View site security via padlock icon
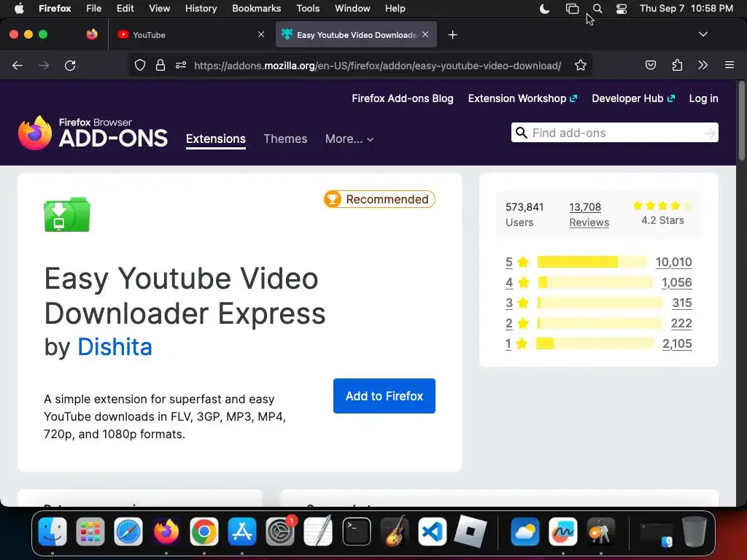This screenshot has height=560, width=747. coord(160,65)
